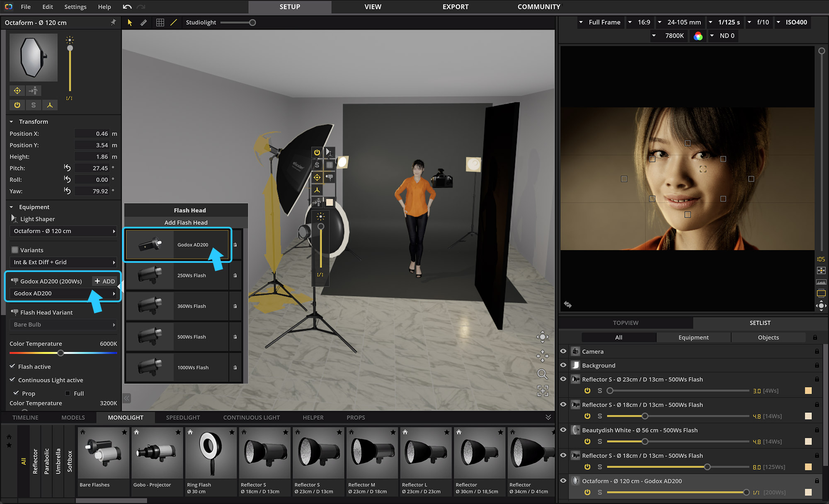The image size is (829, 504).
Task: Select the Equipment filter button
Action: click(x=693, y=337)
